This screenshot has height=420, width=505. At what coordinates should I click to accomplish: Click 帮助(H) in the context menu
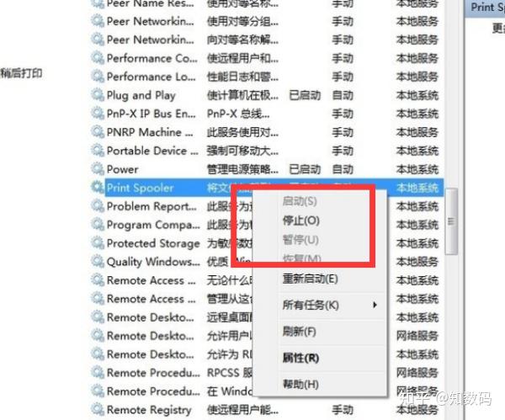[x=300, y=384]
